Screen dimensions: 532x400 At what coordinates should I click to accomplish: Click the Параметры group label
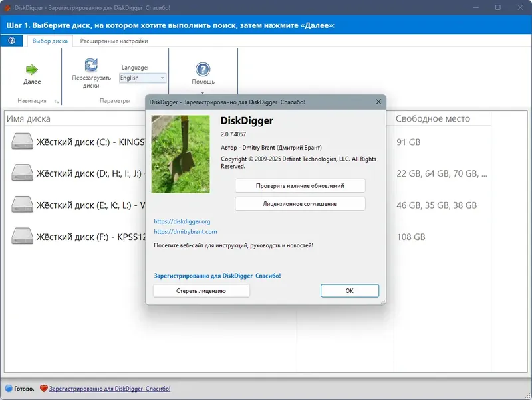115,101
